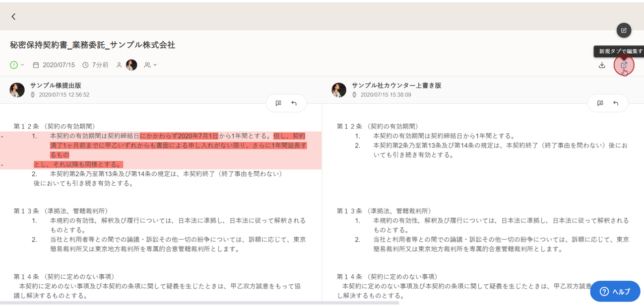
Task: Click the 2020/07/15 calendar date
Action: click(58, 65)
